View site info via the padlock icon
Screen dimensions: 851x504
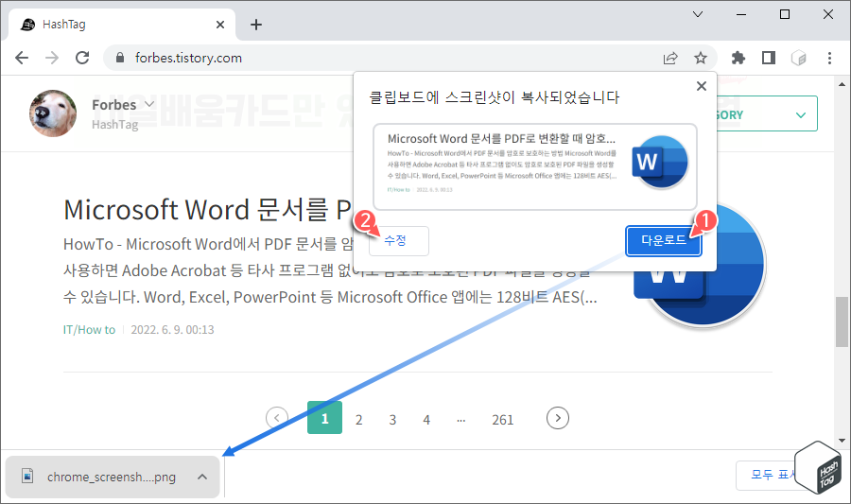coord(120,58)
